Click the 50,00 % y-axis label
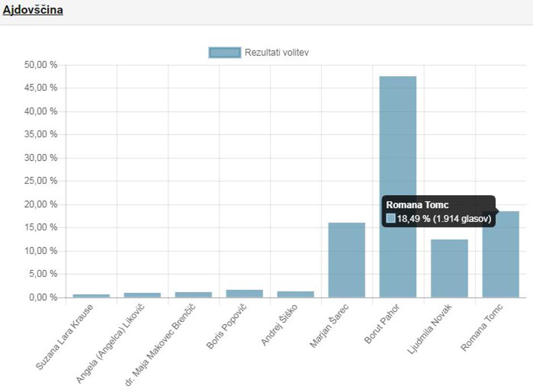This screenshot has height=392, width=533. 41,65
